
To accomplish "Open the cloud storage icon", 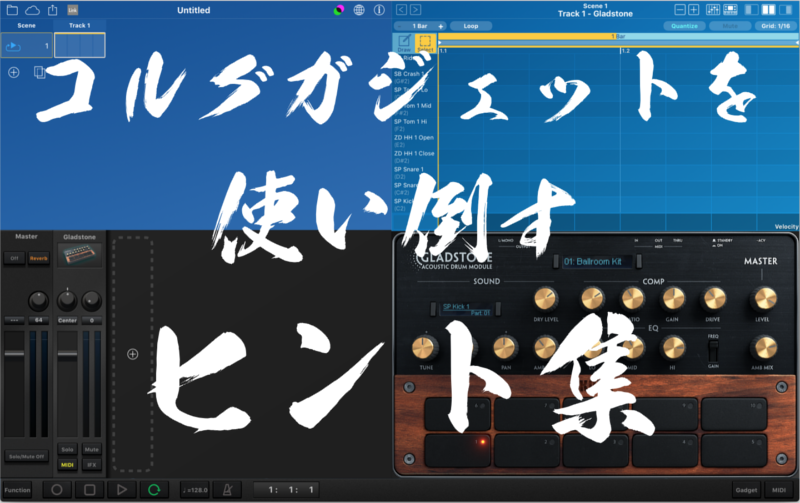I will pyautogui.click(x=32, y=10).
